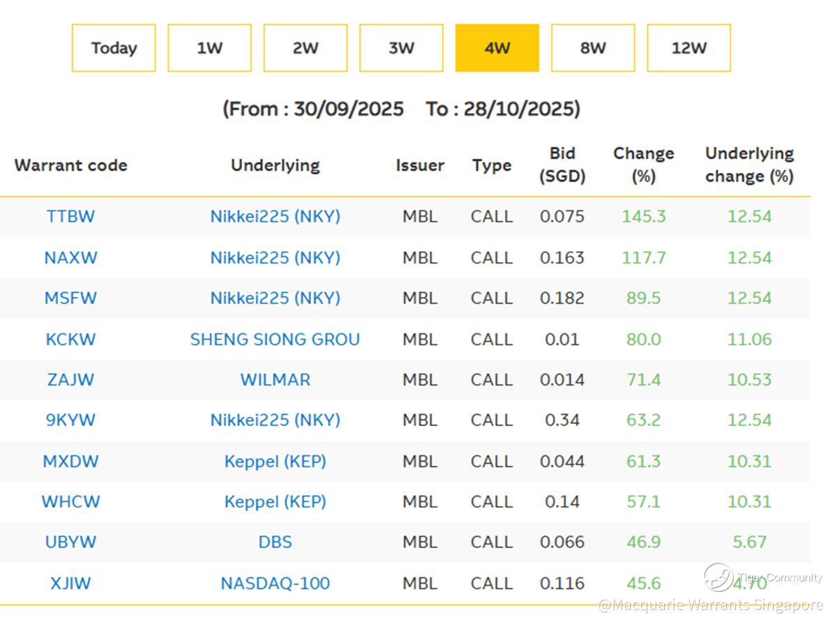Click the Tiger Community logo icon
This screenshot has width=840, height=624.
(719, 577)
